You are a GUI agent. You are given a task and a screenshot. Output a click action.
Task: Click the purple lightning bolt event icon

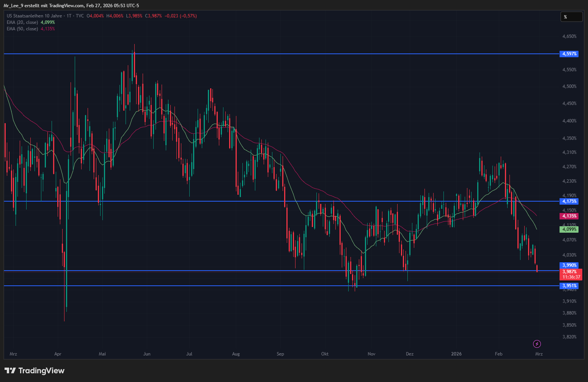click(537, 344)
